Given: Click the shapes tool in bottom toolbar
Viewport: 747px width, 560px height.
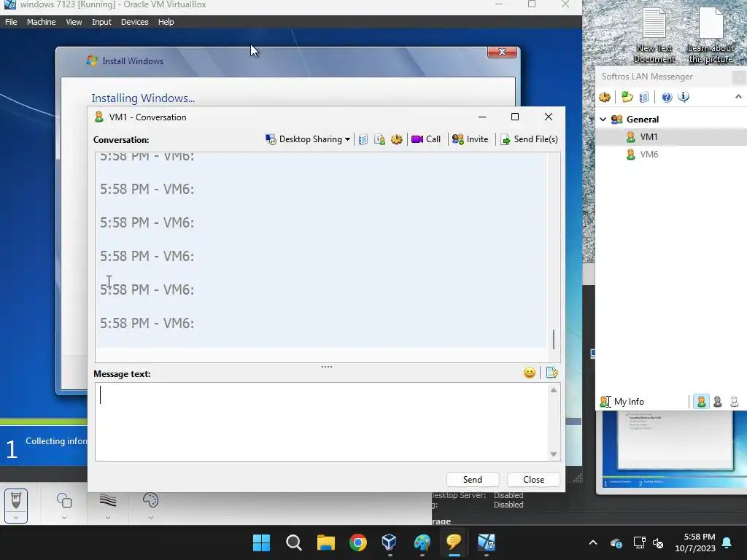Looking at the screenshot, I should (64, 500).
